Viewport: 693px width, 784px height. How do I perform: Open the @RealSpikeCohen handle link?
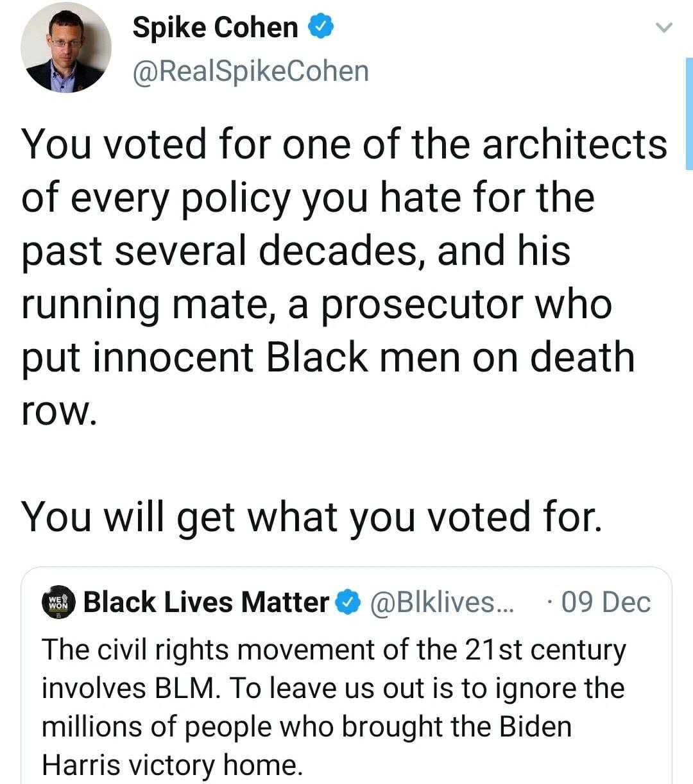point(250,71)
